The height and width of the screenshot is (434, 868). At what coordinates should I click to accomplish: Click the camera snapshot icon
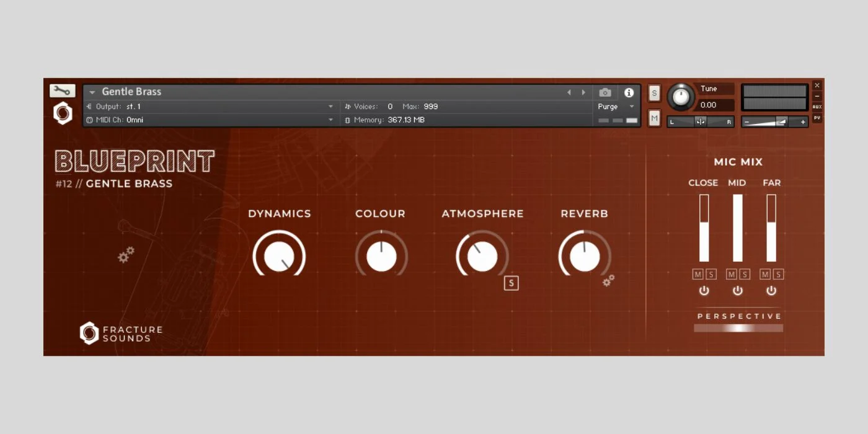click(605, 92)
